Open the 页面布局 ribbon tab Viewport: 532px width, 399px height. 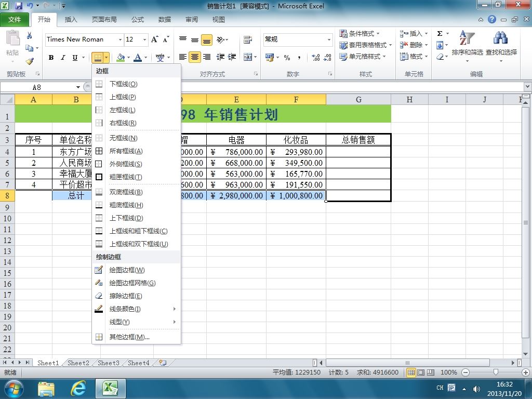click(104, 20)
